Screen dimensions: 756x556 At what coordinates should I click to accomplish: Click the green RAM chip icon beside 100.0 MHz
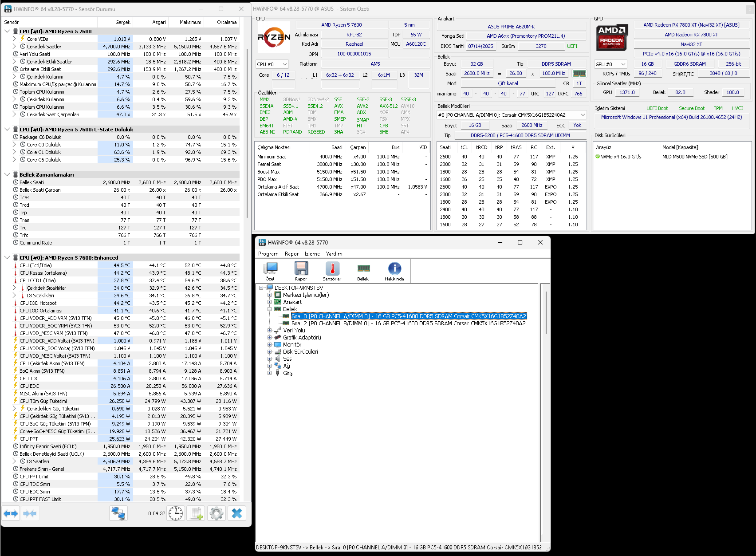pyautogui.click(x=579, y=73)
